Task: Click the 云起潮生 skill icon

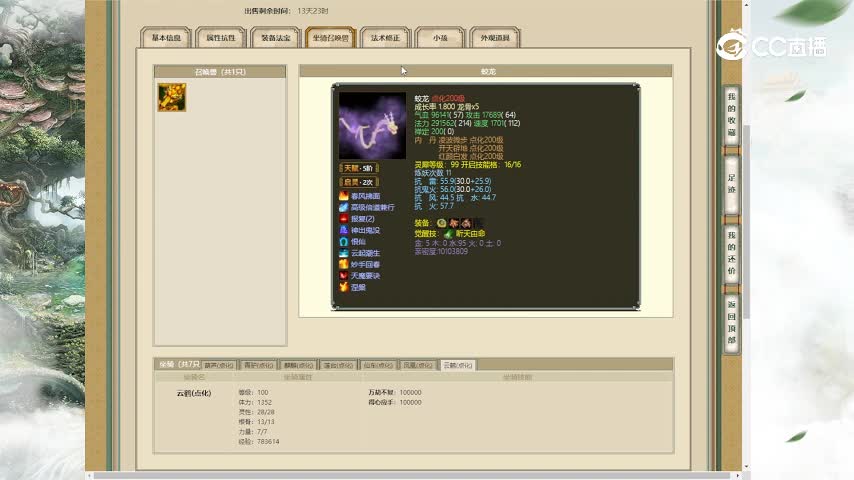Action: click(344, 253)
